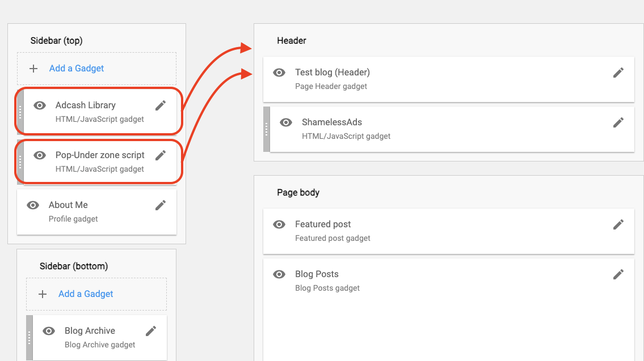Toggle visibility of Pop-Under zone script
Image resolution: width=644 pixels, height=361 pixels.
tap(39, 155)
